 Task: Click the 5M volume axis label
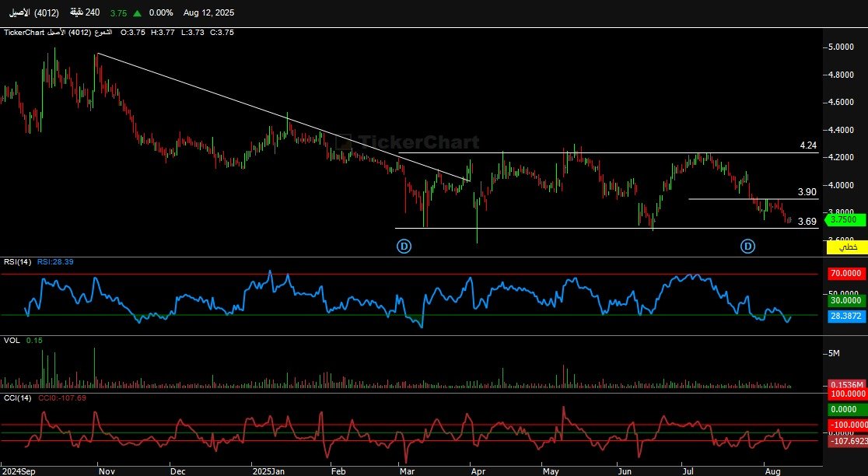[835, 353]
